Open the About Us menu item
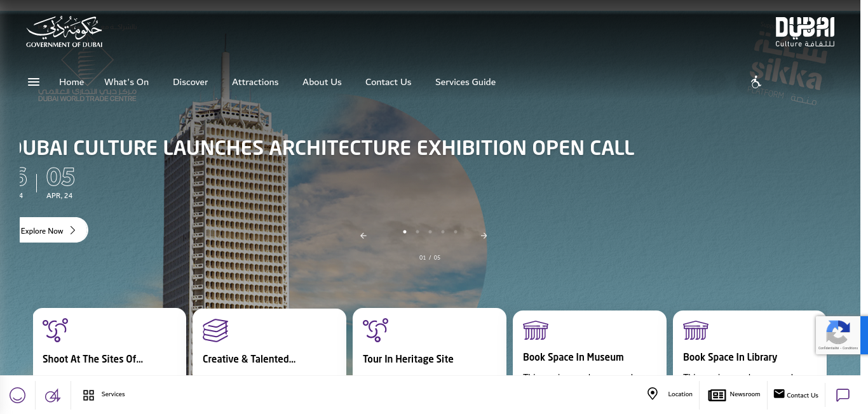The image size is (868, 414). tap(322, 82)
